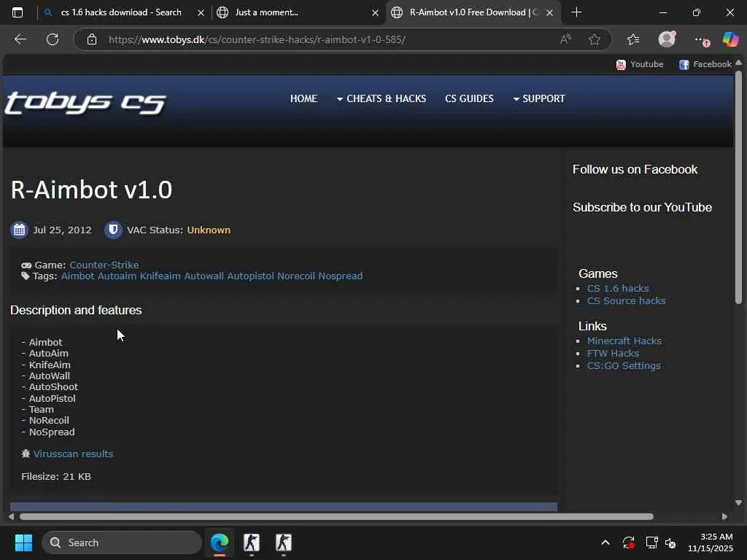Image resolution: width=747 pixels, height=560 pixels.
Task: Switch to the Just a moment tab
Action: [267, 12]
